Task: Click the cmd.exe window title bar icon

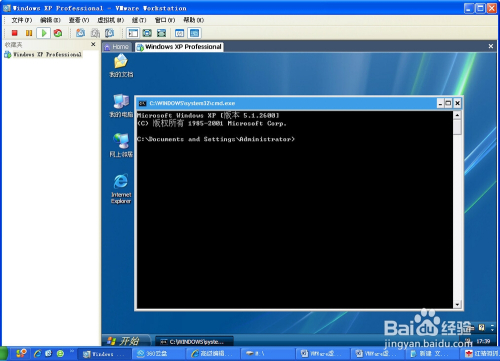Action: (142, 103)
